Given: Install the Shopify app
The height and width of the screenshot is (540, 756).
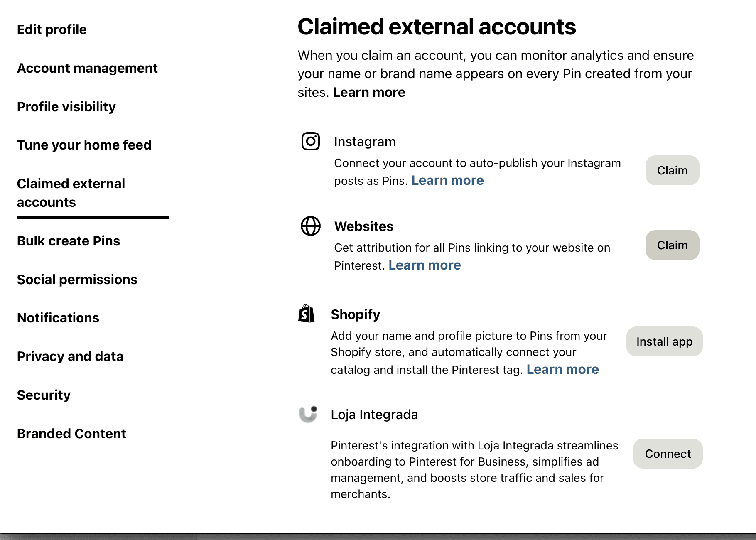Looking at the screenshot, I should (664, 341).
